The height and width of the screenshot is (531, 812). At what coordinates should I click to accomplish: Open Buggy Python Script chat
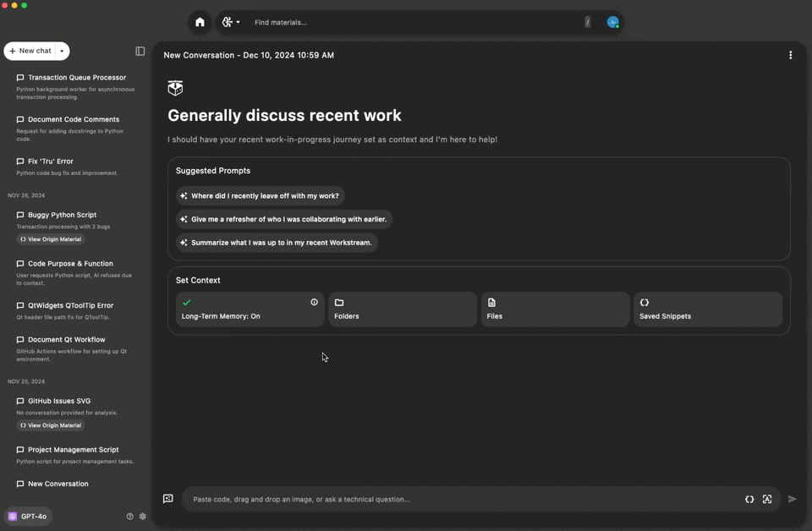[x=75, y=220]
